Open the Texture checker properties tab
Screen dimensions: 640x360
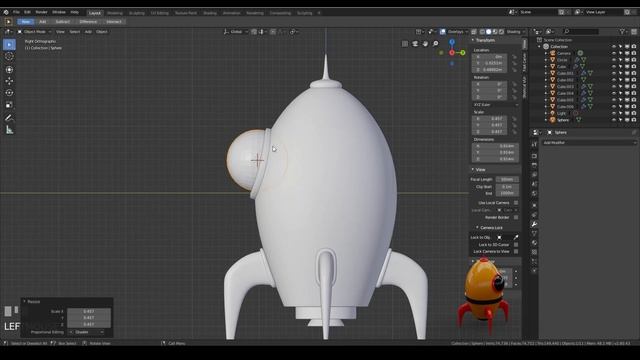point(534,252)
